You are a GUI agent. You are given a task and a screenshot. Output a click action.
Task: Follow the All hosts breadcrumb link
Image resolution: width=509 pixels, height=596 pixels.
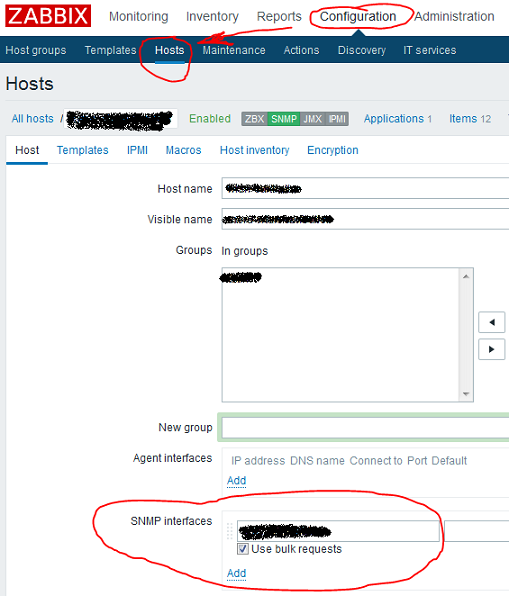32,119
